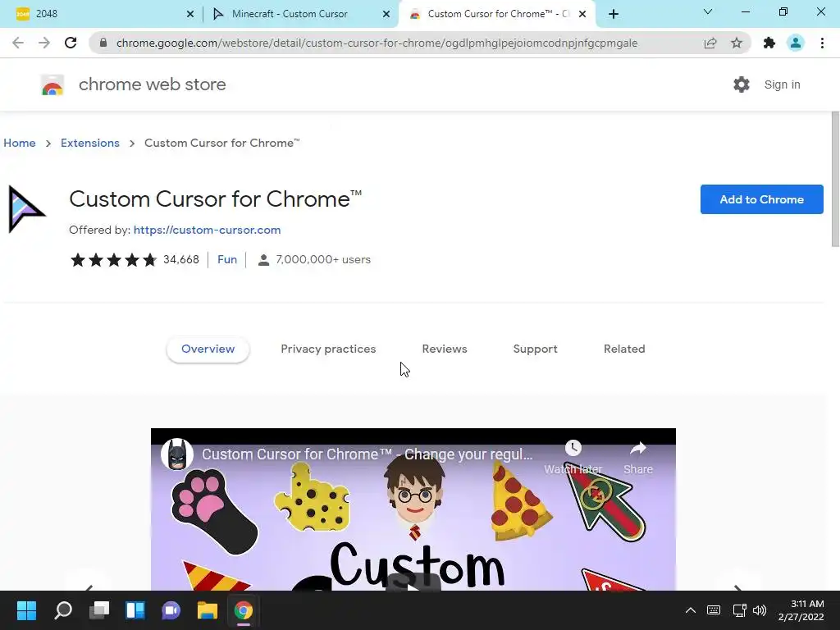
Task: Open the Windows Start menu
Action: click(x=26, y=610)
